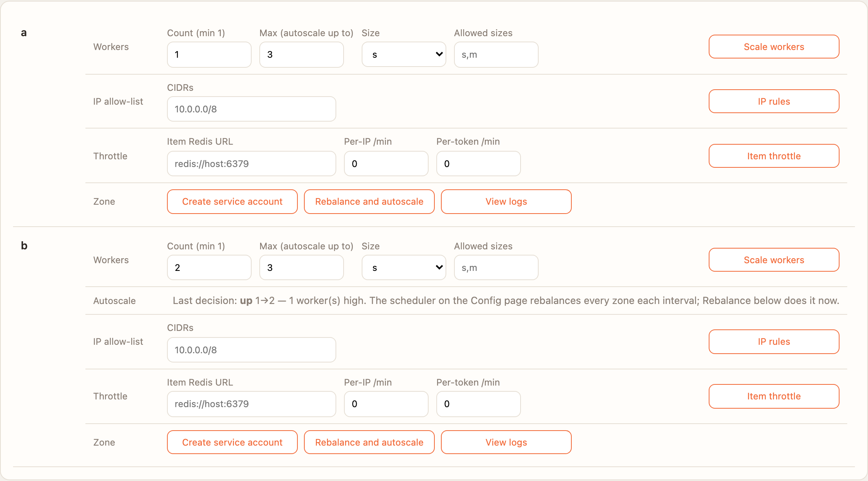Create service account for zone b
The width and height of the screenshot is (868, 481).
coord(232,442)
